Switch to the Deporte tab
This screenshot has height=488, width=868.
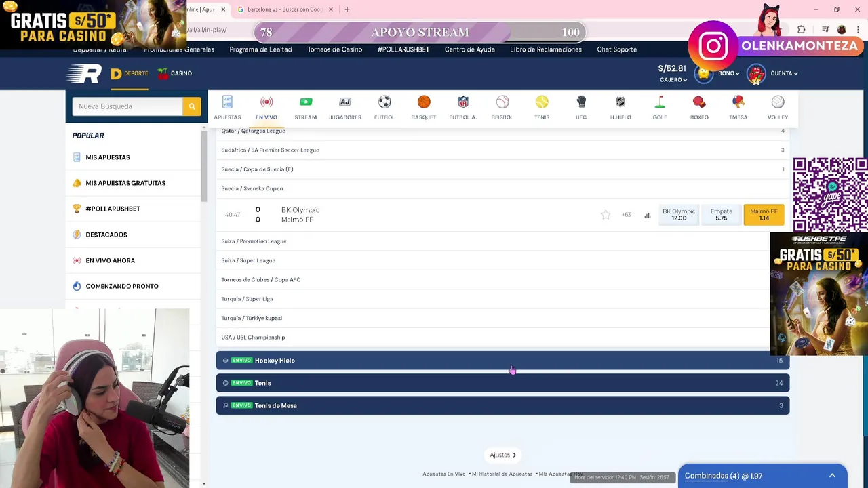point(130,73)
